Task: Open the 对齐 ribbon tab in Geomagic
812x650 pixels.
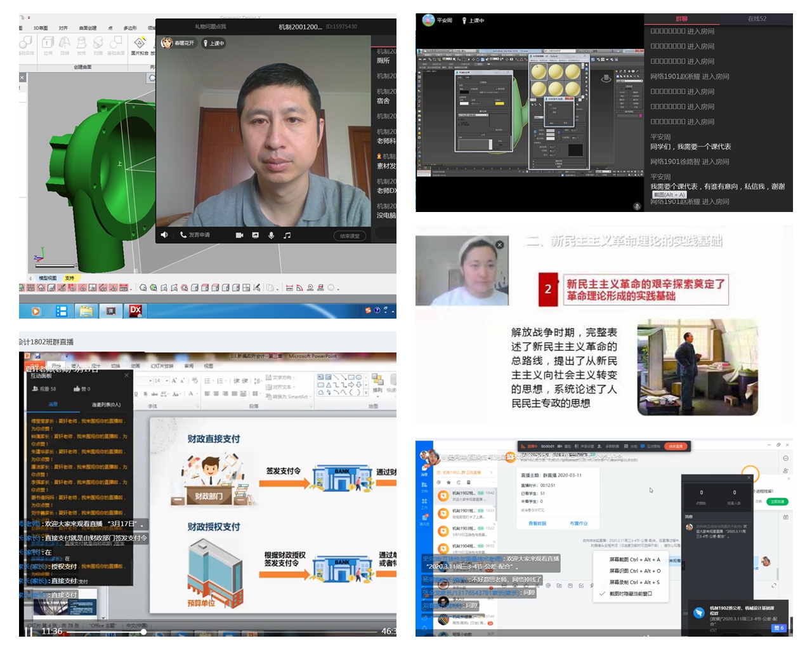Action: [63, 28]
